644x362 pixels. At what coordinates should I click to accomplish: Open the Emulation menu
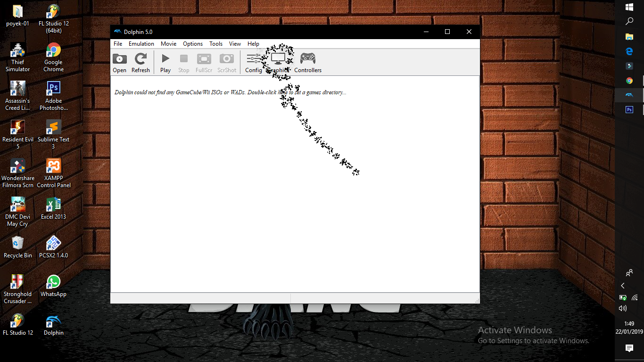141,44
